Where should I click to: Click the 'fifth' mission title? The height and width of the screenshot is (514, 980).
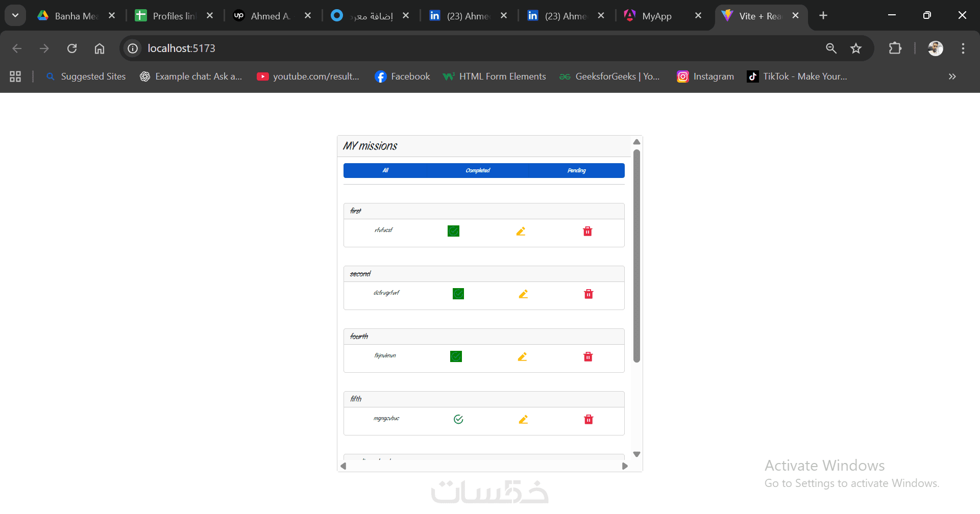coord(356,399)
